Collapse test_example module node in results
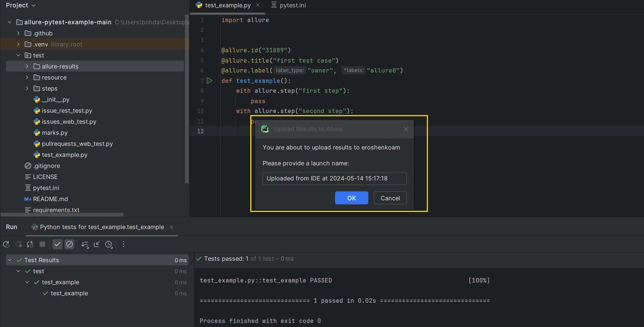 click(27, 282)
